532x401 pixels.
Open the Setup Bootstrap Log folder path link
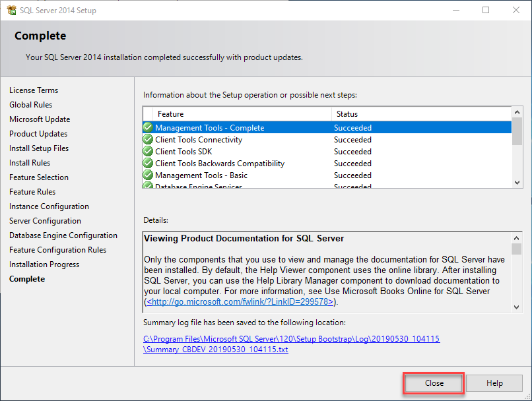coord(292,338)
